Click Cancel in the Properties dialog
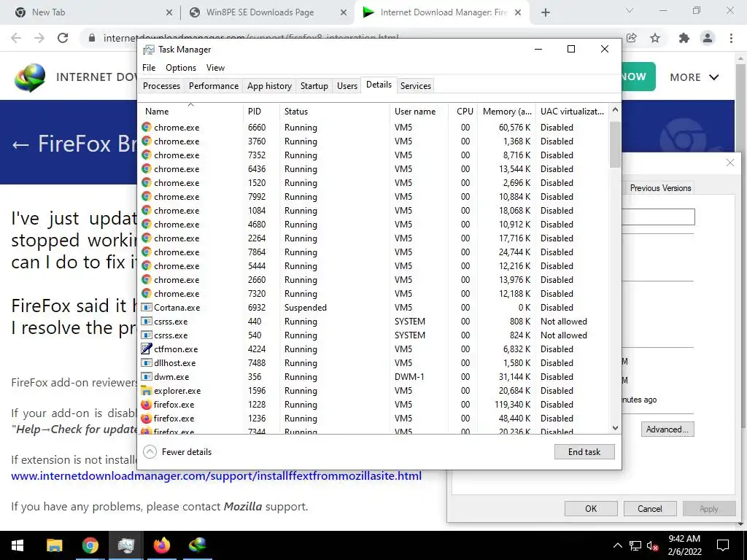 (x=650, y=508)
